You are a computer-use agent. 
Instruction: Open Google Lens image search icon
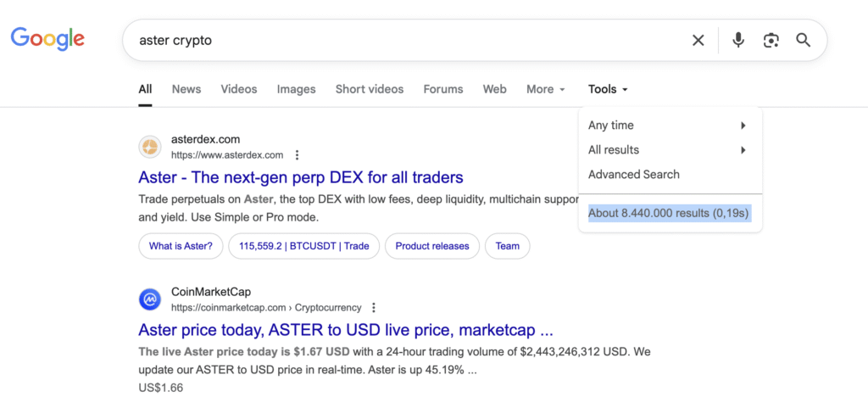pyautogui.click(x=770, y=41)
